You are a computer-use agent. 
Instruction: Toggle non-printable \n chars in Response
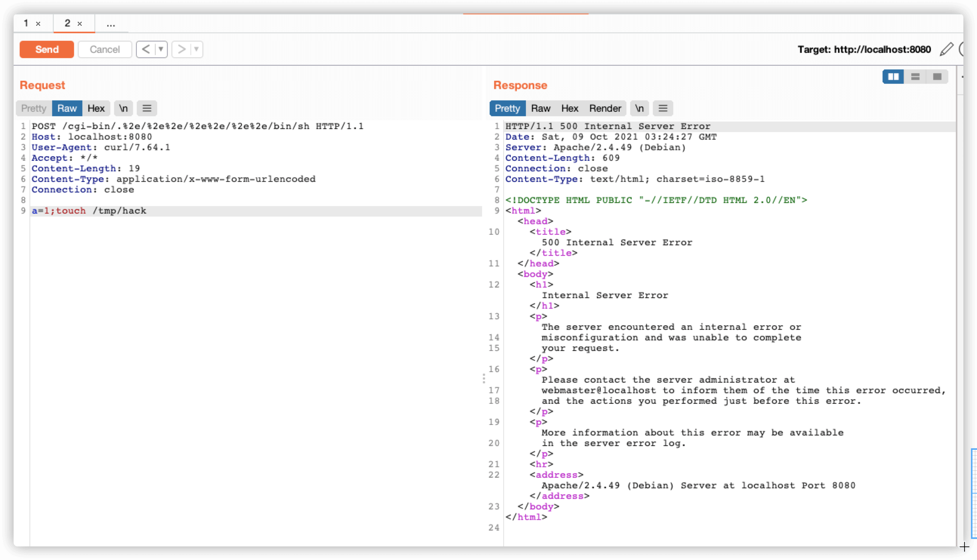tap(639, 108)
